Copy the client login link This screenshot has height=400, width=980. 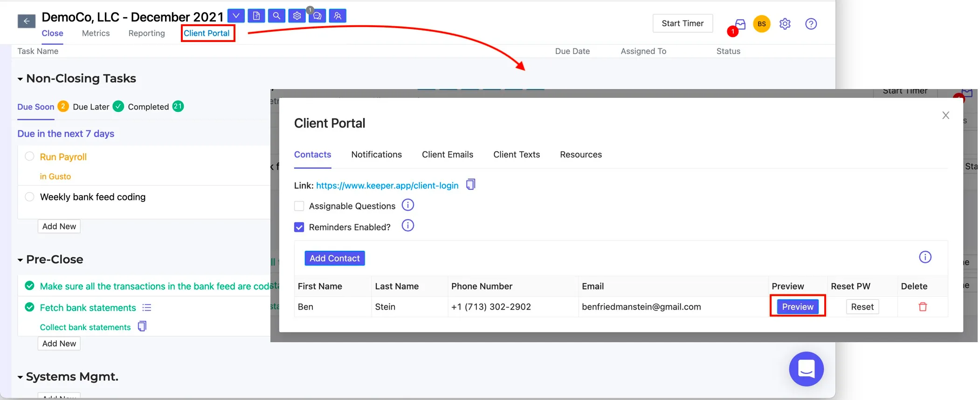(x=471, y=185)
